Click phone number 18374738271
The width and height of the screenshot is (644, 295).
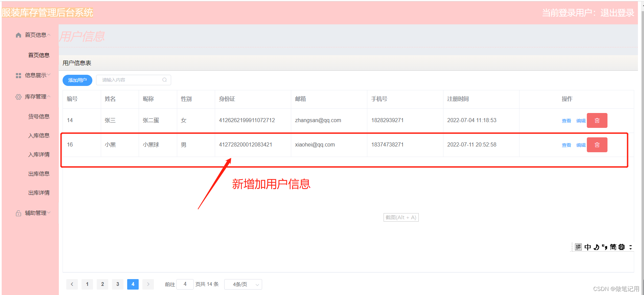point(387,144)
